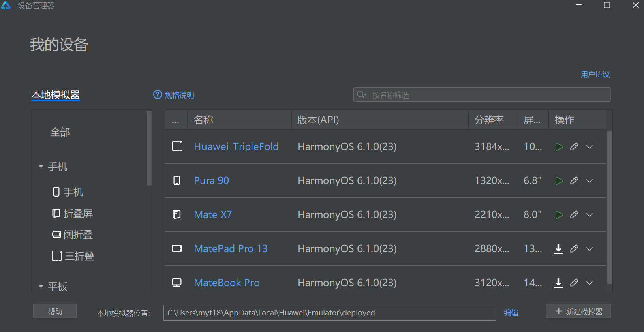Click the 2880x... resolution cell
Viewport: 644px width, 332px height.
tap(492, 248)
